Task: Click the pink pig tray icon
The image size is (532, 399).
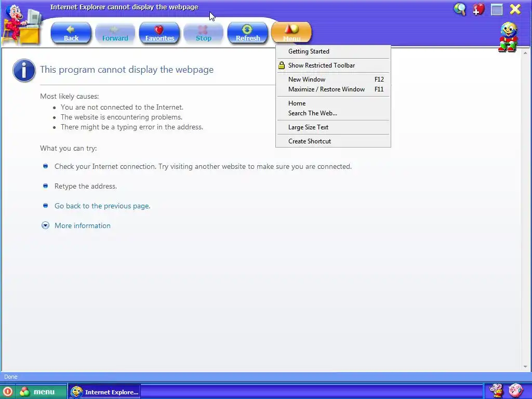Action: tap(515, 391)
